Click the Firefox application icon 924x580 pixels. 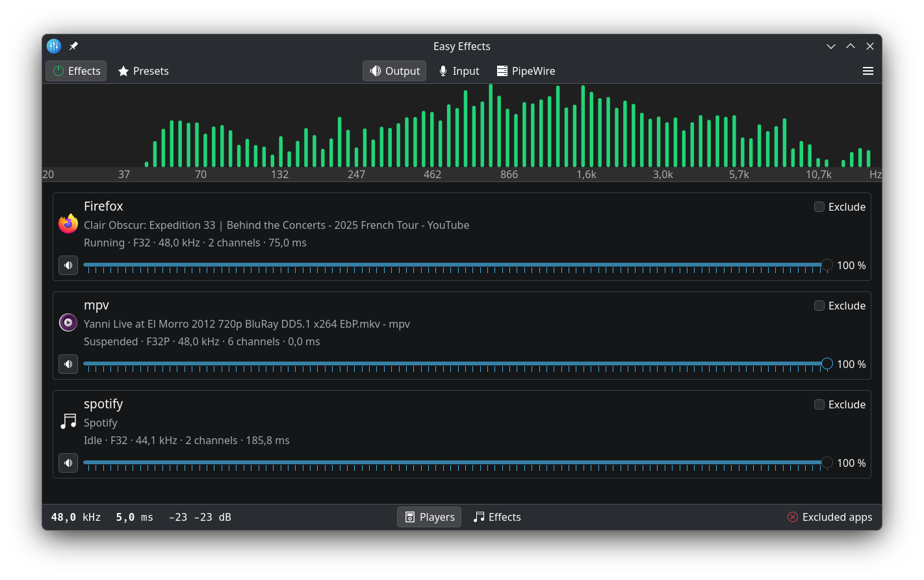coord(68,224)
